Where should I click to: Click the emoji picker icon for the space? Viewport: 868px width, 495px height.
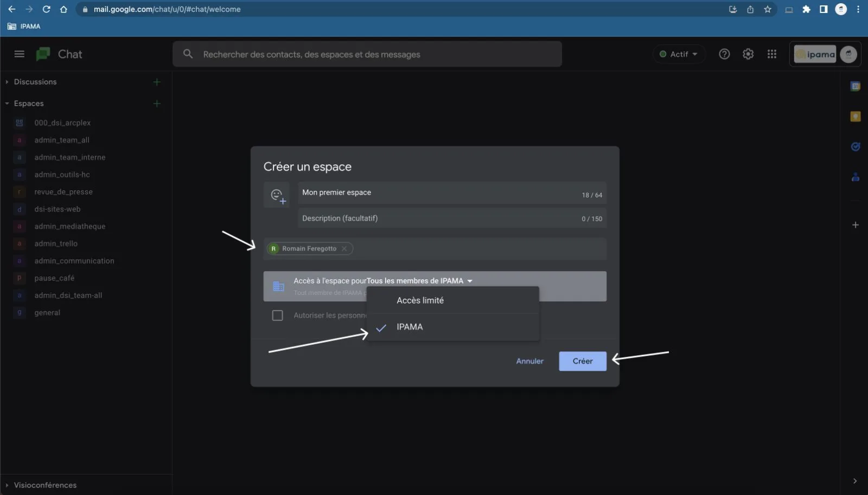(x=277, y=195)
